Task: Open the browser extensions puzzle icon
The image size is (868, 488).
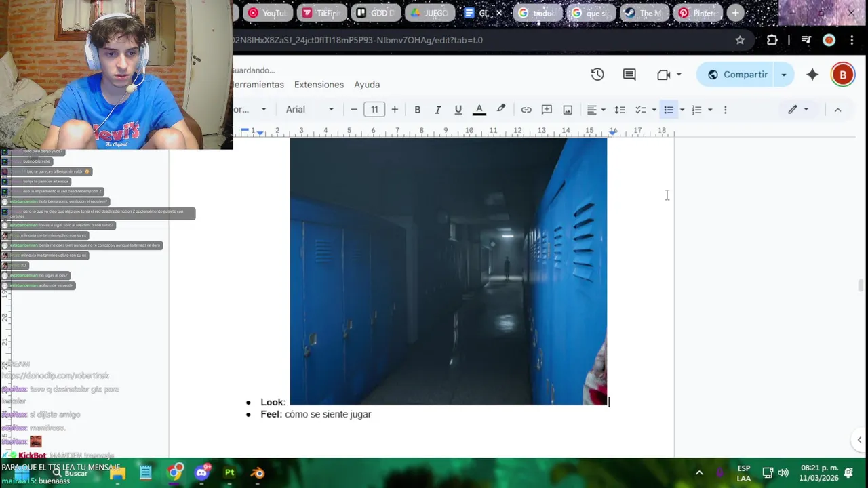Action: click(772, 40)
